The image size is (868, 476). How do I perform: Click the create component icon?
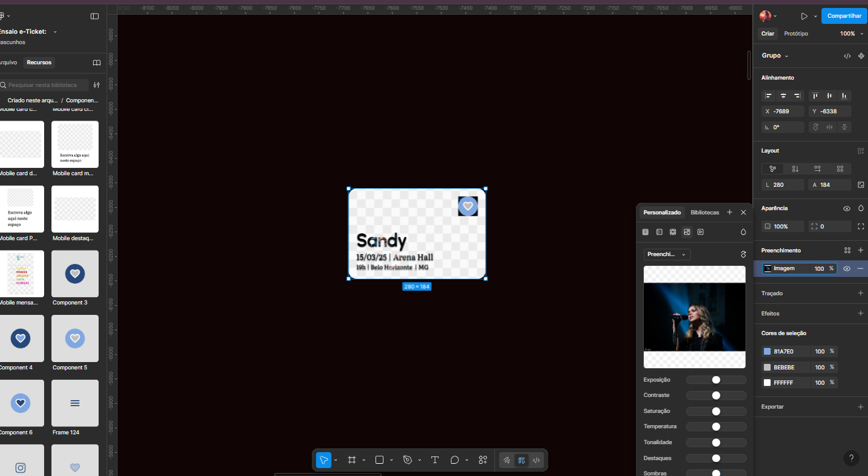861,56
